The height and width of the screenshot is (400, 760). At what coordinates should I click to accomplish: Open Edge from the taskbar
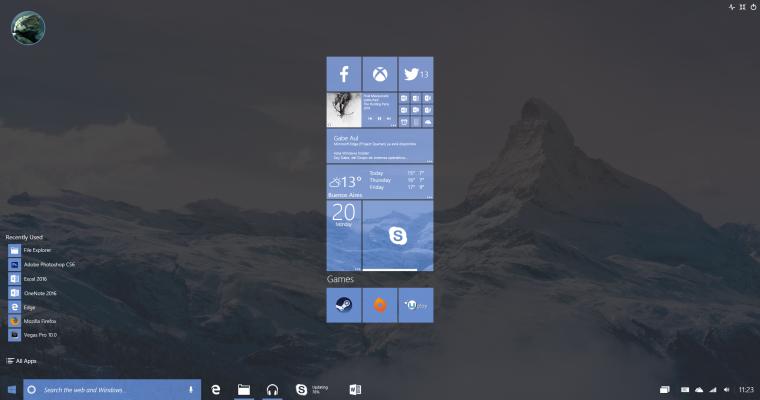coord(216,390)
